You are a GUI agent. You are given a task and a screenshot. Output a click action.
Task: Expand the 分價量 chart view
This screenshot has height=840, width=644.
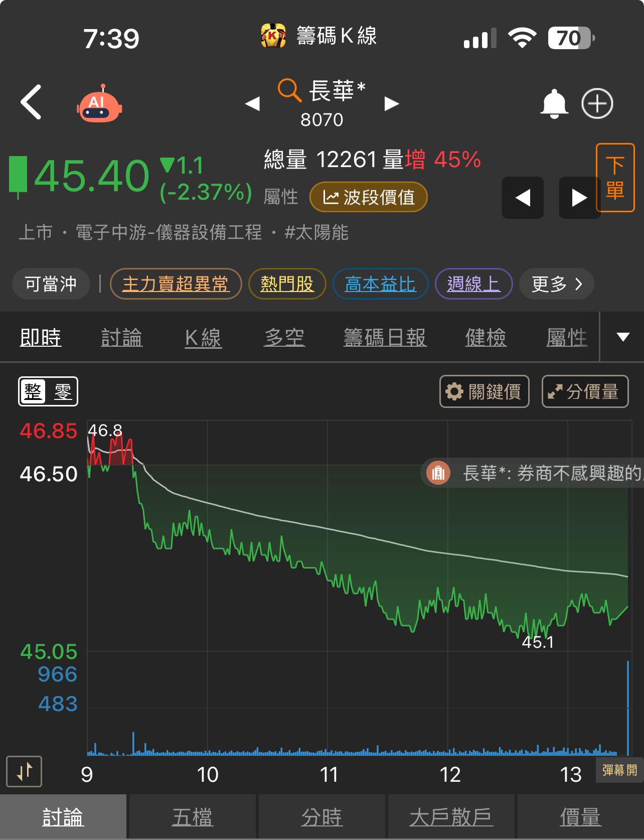point(585,391)
